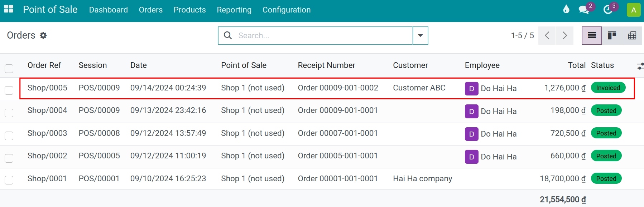Open the Orders menu
Viewport: 644px width, 207px height.
[x=151, y=10]
